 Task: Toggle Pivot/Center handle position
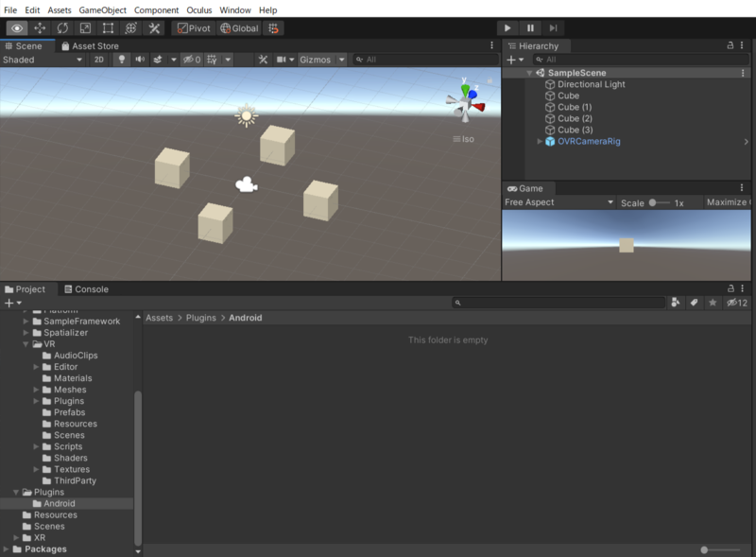click(194, 28)
